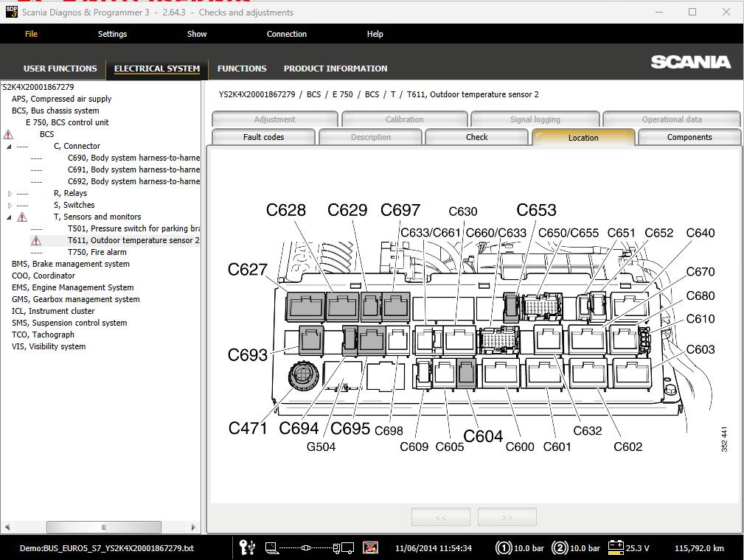Click the Adjustment tab
Screen dimensions: 744x560
point(275,119)
